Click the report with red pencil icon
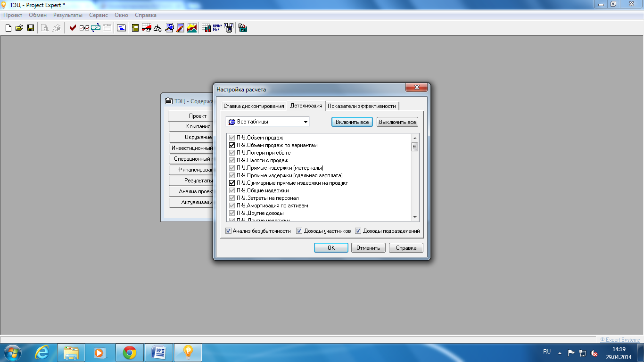The height and width of the screenshot is (362, 644). click(x=181, y=28)
